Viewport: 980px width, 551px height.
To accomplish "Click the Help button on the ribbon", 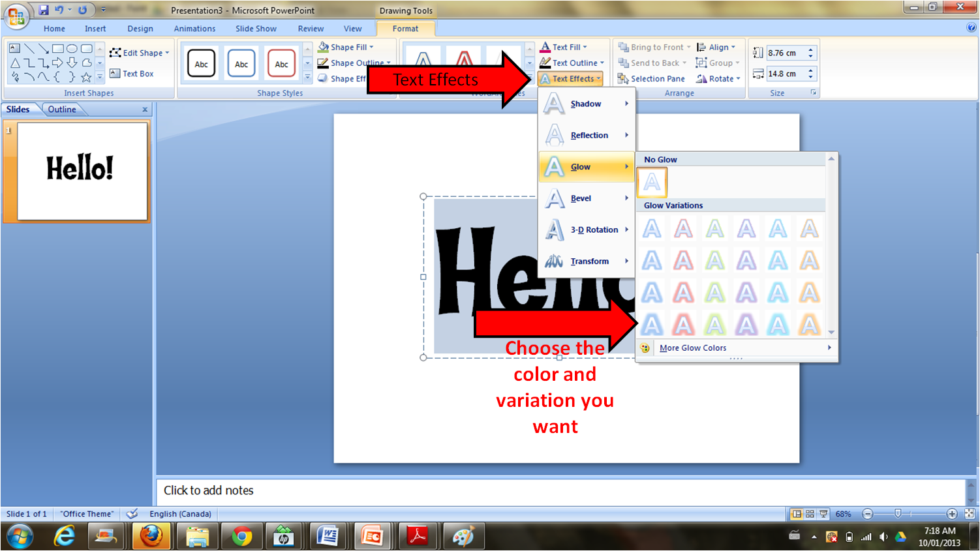I will click(972, 28).
